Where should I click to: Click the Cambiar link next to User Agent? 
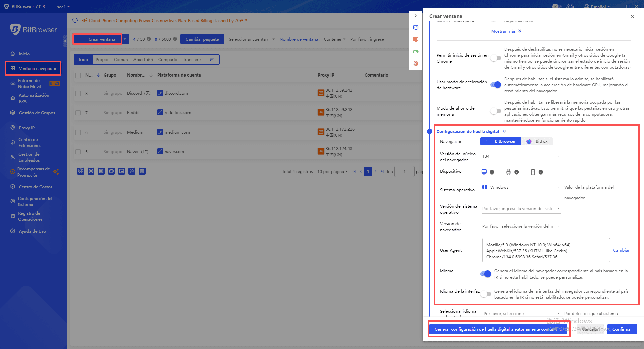[621, 250]
